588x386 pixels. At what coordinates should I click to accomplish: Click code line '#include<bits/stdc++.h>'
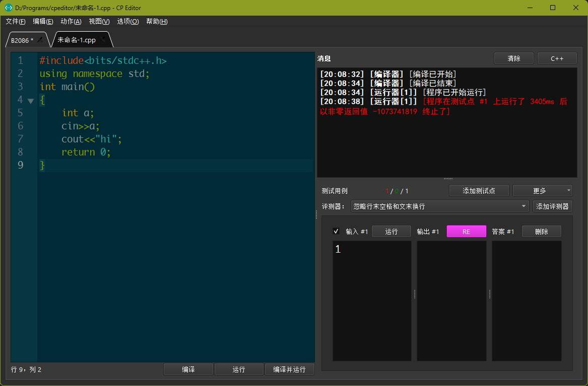coord(103,60)
